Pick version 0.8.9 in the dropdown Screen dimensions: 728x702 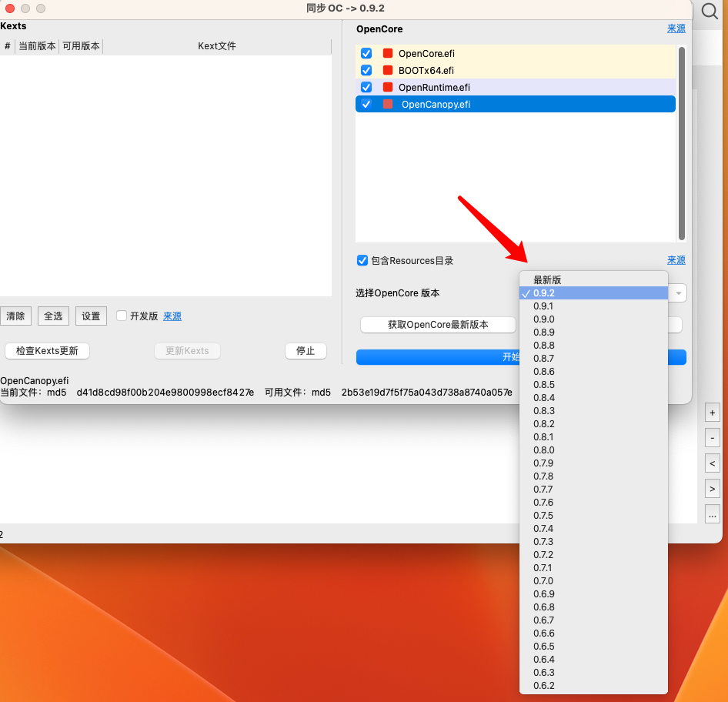(x=593, y=333)
